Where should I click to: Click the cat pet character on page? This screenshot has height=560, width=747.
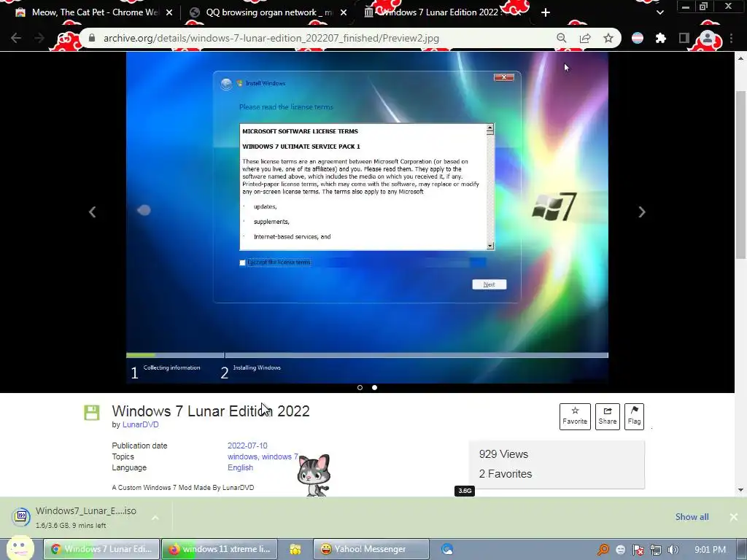[313, 475]
